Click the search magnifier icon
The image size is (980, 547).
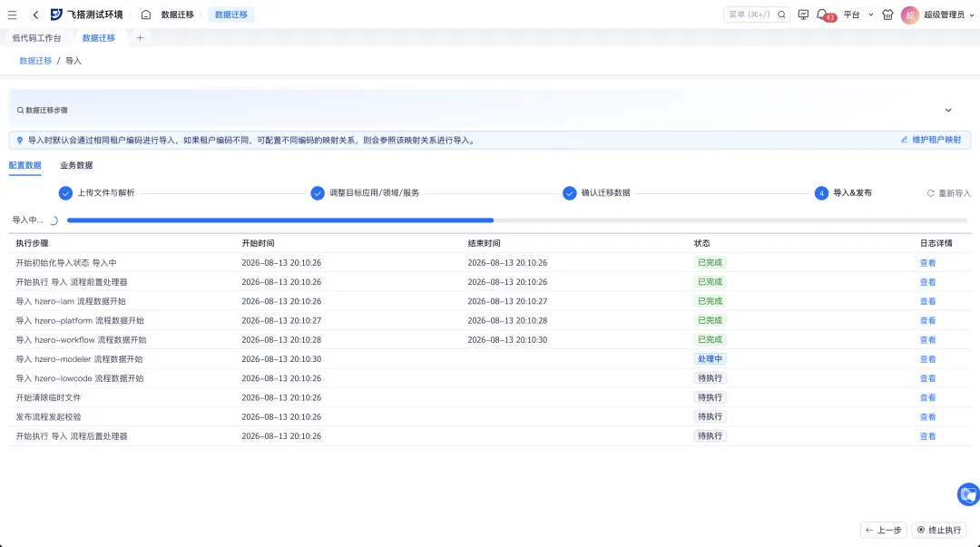(x=781, y=15)
